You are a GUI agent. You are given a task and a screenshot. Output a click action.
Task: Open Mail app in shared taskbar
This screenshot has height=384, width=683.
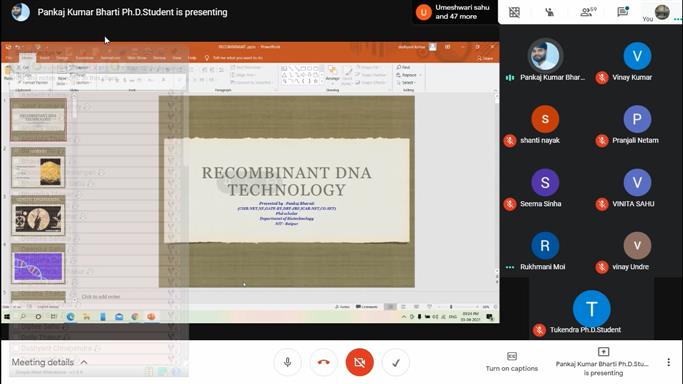[119, 317]
